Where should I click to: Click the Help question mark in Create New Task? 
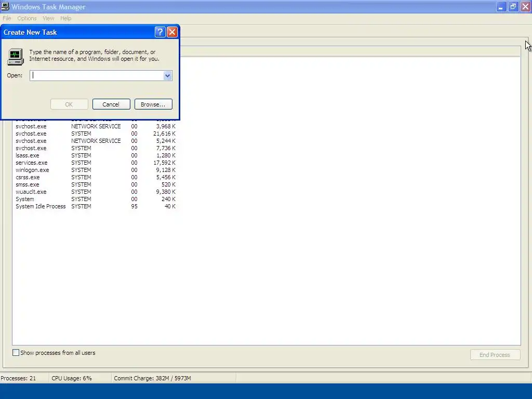coord(160,32)
